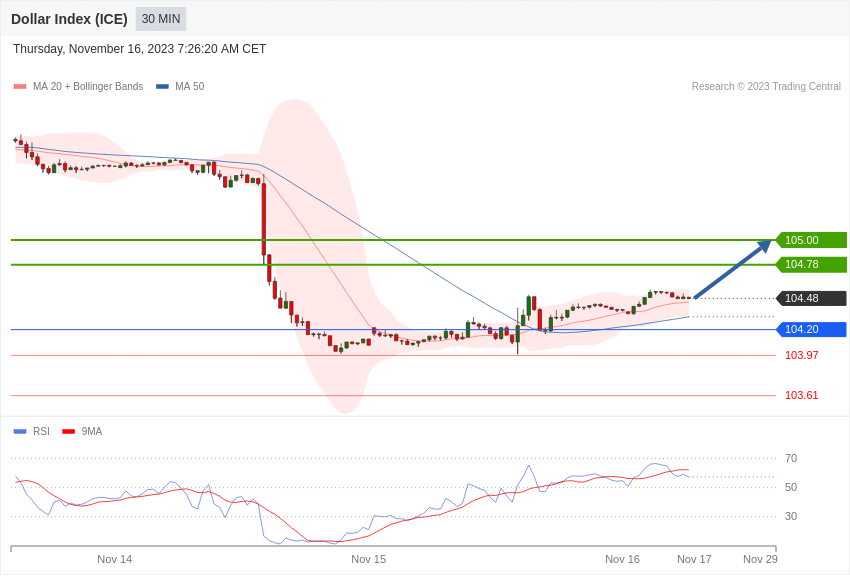
Task: Select the 9MA legend label
Action: (92, 431)
